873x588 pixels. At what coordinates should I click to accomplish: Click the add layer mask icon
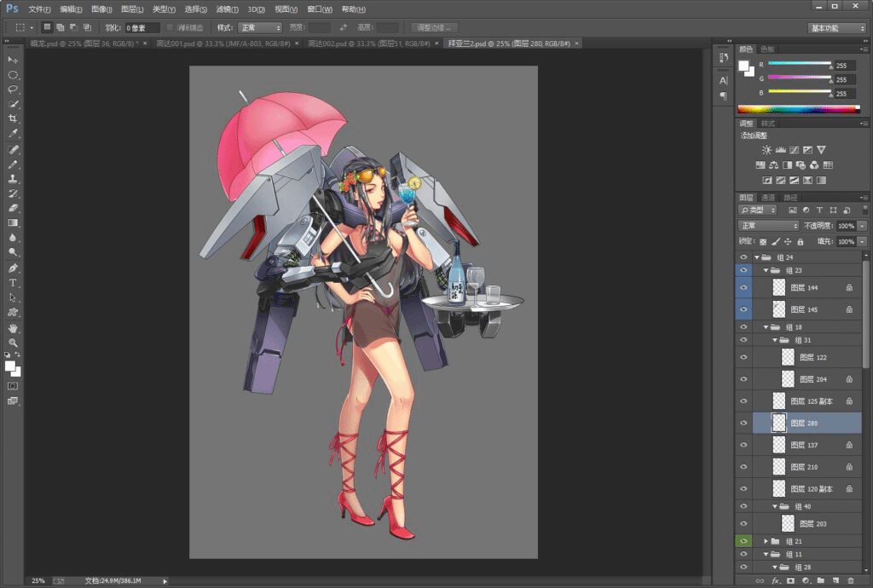(790, 581)
